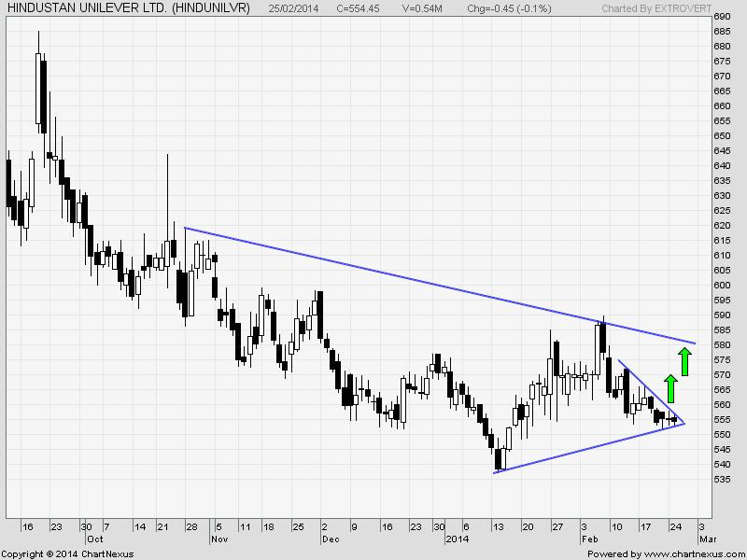This screenshot has width=747, height=560.
Task: Click the 2014 year label on time axis
Action: 456,539
